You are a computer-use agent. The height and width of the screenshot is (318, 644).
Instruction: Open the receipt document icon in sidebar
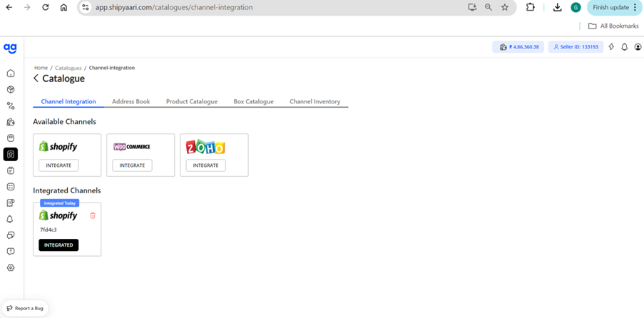(x=11, y=202)
